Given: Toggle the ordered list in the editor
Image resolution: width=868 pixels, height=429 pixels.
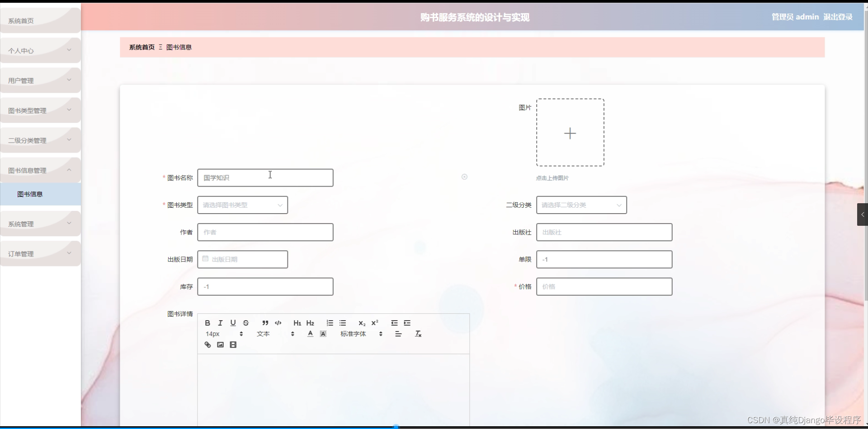Looking at the screenshot, I should pos(330,322).
